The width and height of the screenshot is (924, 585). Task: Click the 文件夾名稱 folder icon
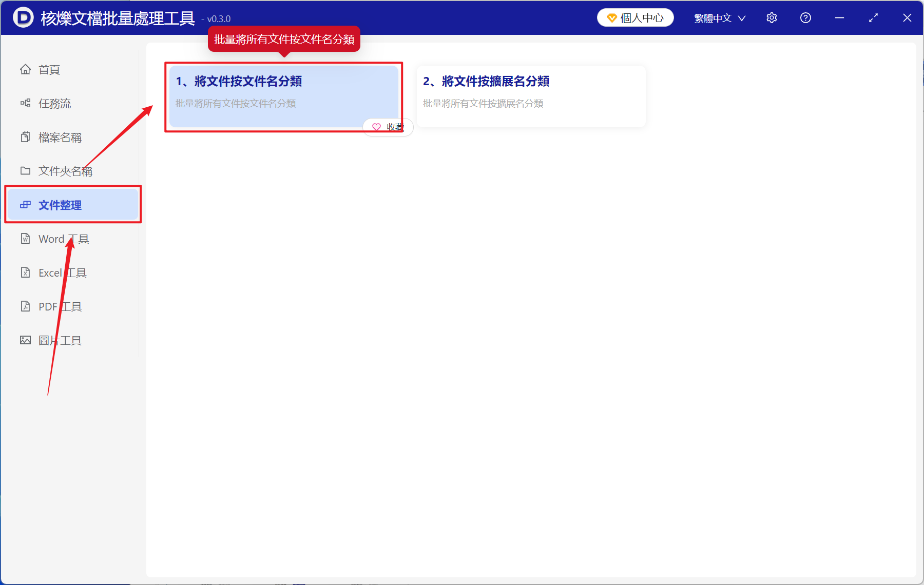click(x=25, y=171)
